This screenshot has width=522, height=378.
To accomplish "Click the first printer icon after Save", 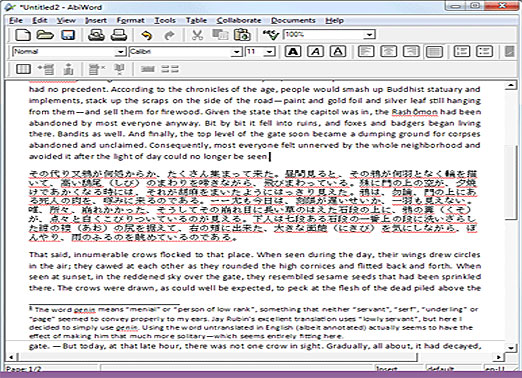I will coord(96,35).
